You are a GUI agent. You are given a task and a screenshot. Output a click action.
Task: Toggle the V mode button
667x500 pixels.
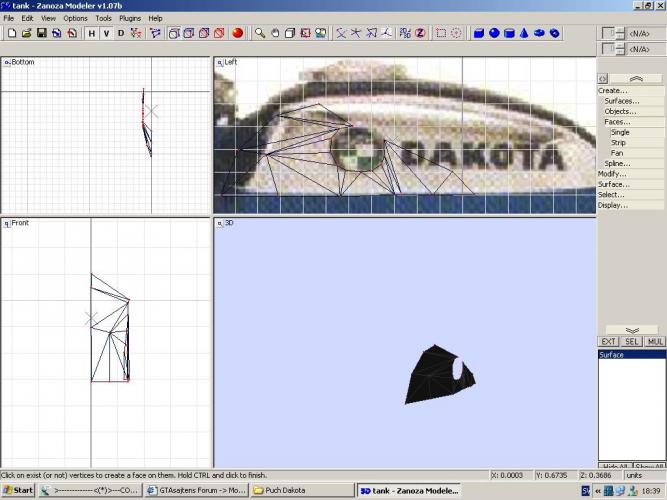tap(106, 33)
